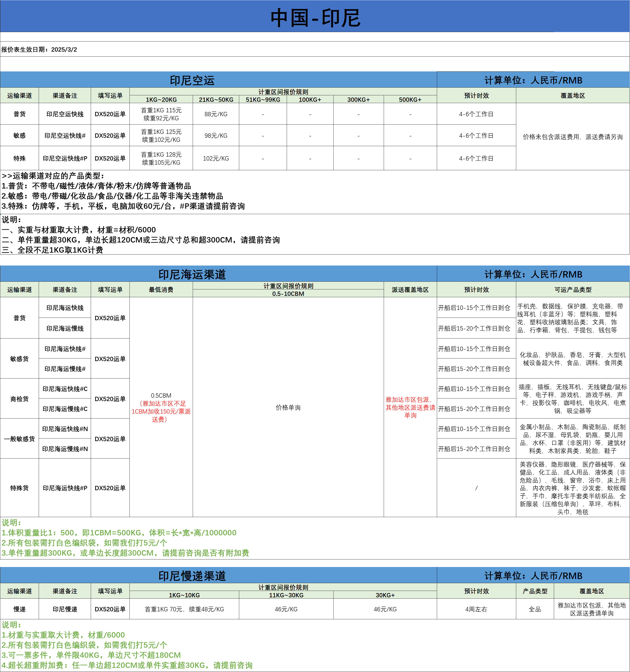Click the 88元/KG price cell
Screen dimensions: 630x672
(216, 114)
